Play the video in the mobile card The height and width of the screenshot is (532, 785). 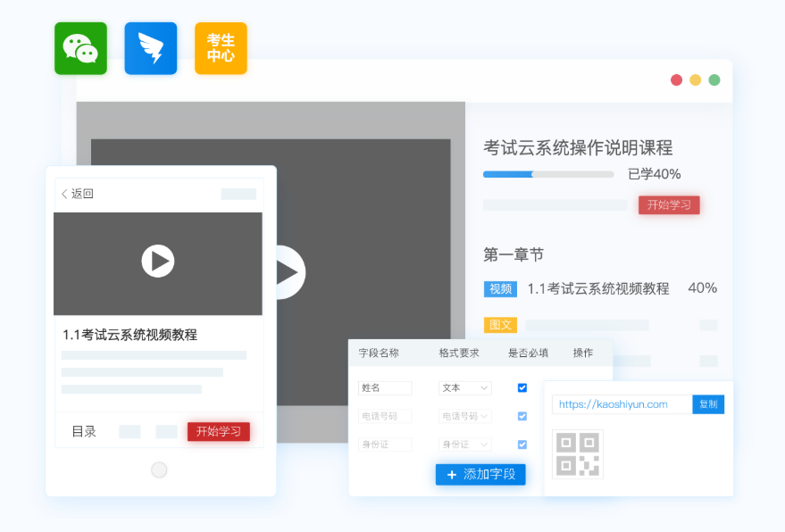point(158,262)
